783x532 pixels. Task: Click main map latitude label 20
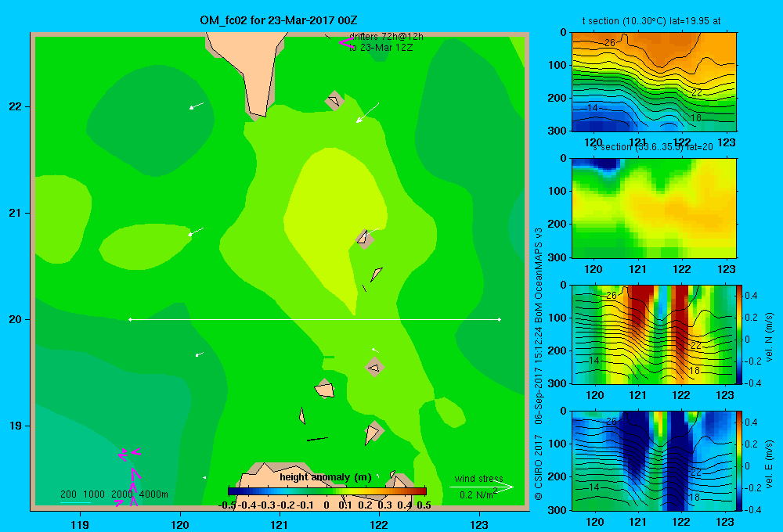15,319
